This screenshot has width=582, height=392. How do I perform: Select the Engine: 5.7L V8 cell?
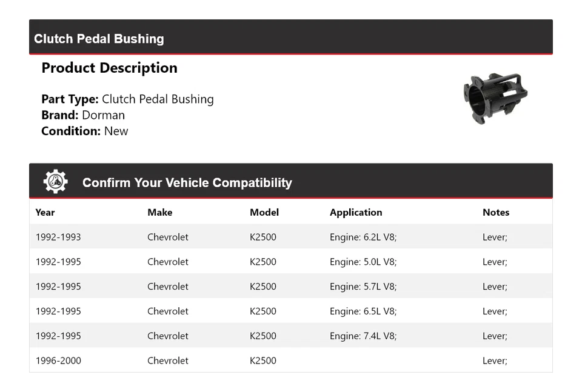coord(363,287)
